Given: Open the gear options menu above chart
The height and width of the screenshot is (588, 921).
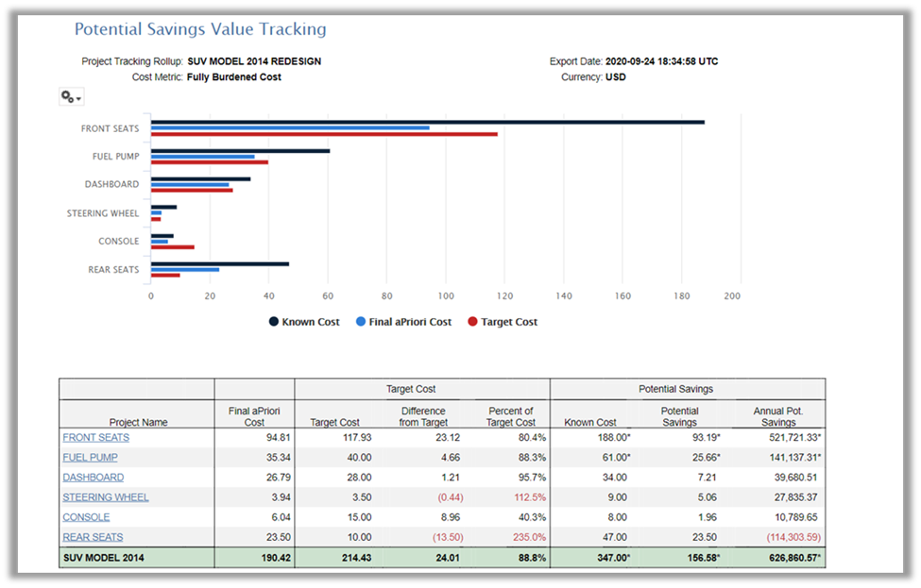Looking at the screenshot, I should [71, 97].
